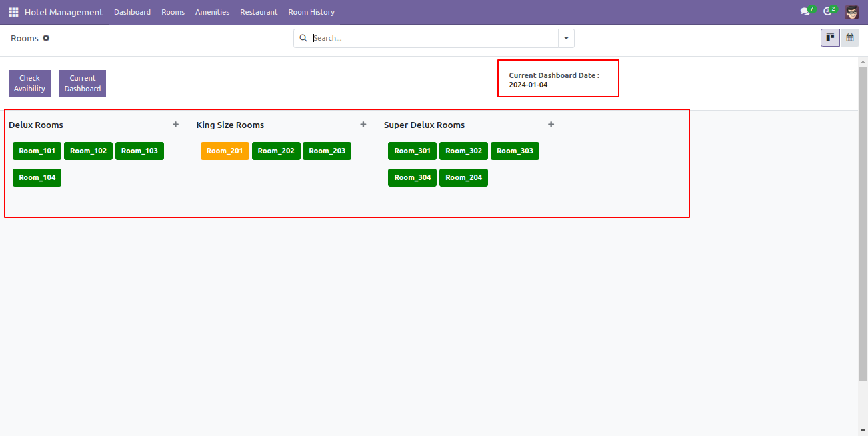868x436 pixels.
Task: Select Room_304
Action: (x=413, y=177)
